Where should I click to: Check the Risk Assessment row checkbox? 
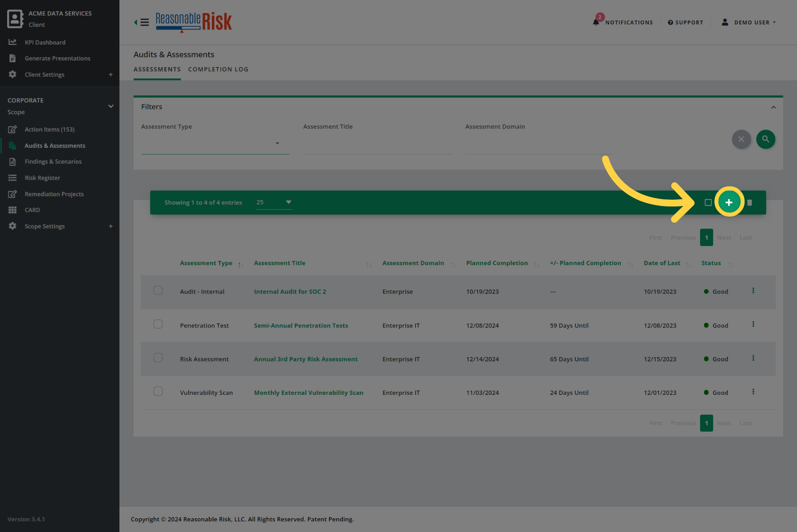pos(158,358)
